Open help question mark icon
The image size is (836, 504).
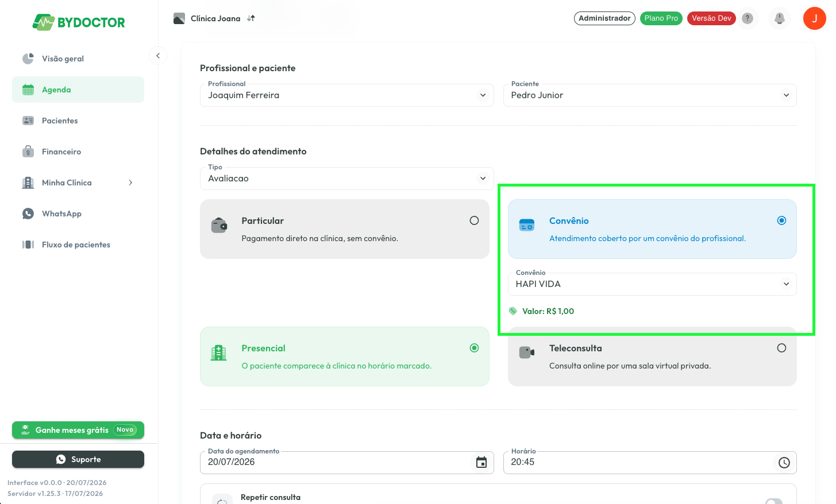pyautogui.click(x=748, y=18)
